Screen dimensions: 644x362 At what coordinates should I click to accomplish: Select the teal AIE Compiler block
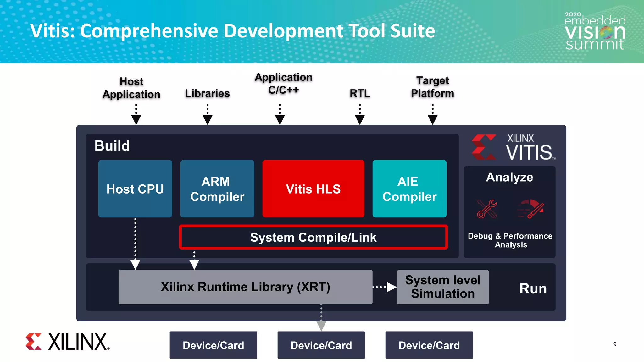click(x=409, y=189)
